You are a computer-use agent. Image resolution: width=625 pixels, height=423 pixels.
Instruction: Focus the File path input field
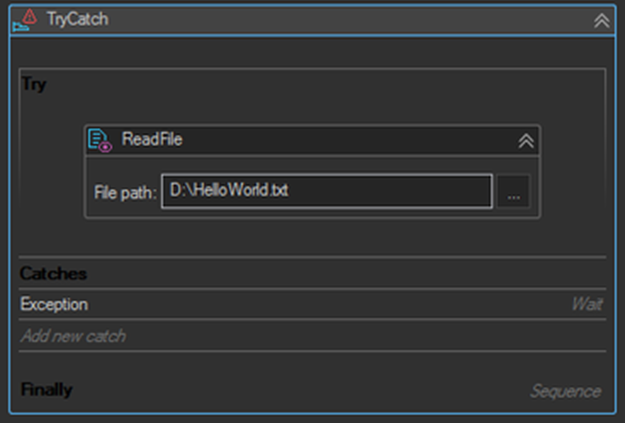tap(327, 191)
